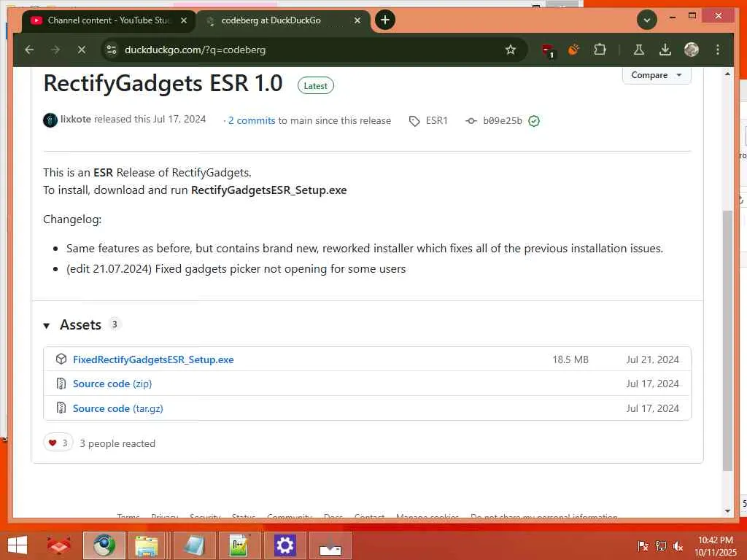
Task: Open the notepad taskbar app
Action: tap(194, 545)
